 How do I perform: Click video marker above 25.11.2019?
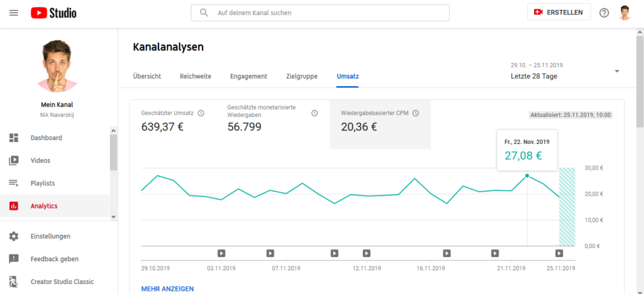click(x=559, y=253)
